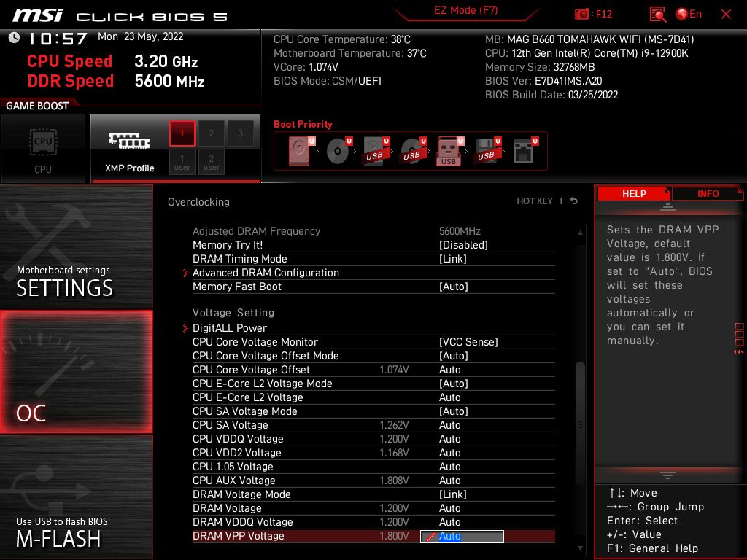This screenshot has height=560, width=747.
Task: Select the optical disc boot device icon
Action: tap(338, 151)
